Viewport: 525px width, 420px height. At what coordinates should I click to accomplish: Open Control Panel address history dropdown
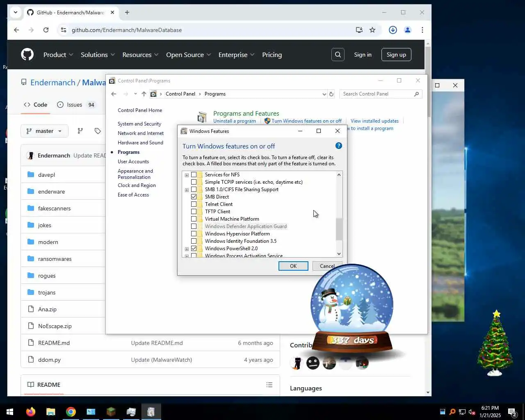[x=324, y=94]
